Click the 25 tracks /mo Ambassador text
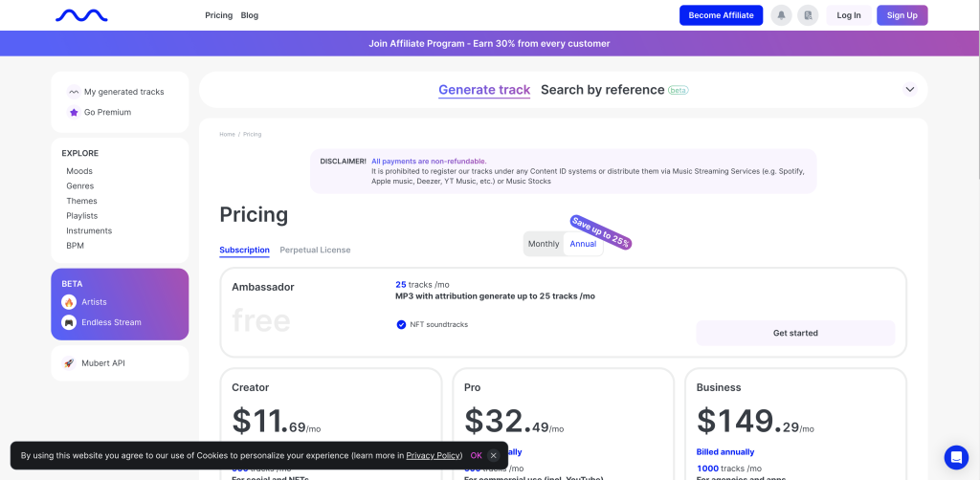The width and height of the screenshot is (980, 480). 421,285
